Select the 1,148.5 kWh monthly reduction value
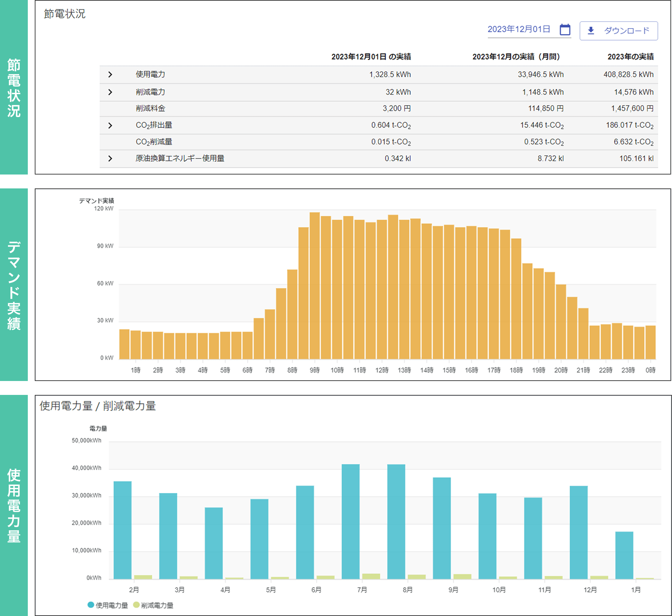This screenshot has width=672, height=616. (x=543, y=92)
